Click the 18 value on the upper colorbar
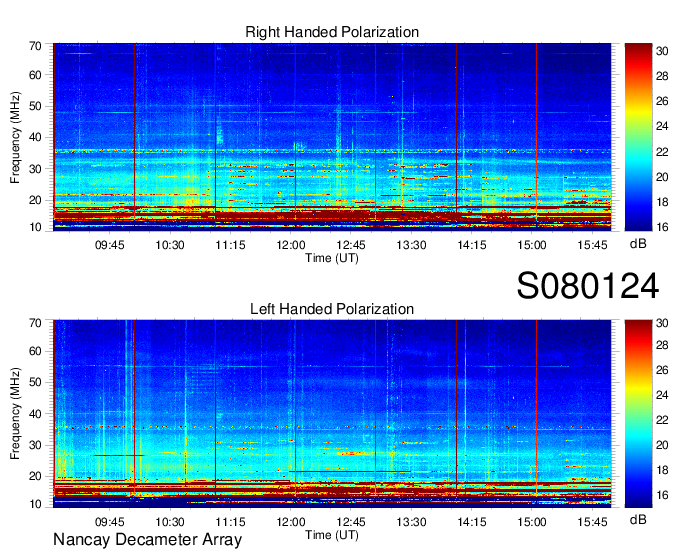Screen dimensions: 680x552 tap(662, 202)
